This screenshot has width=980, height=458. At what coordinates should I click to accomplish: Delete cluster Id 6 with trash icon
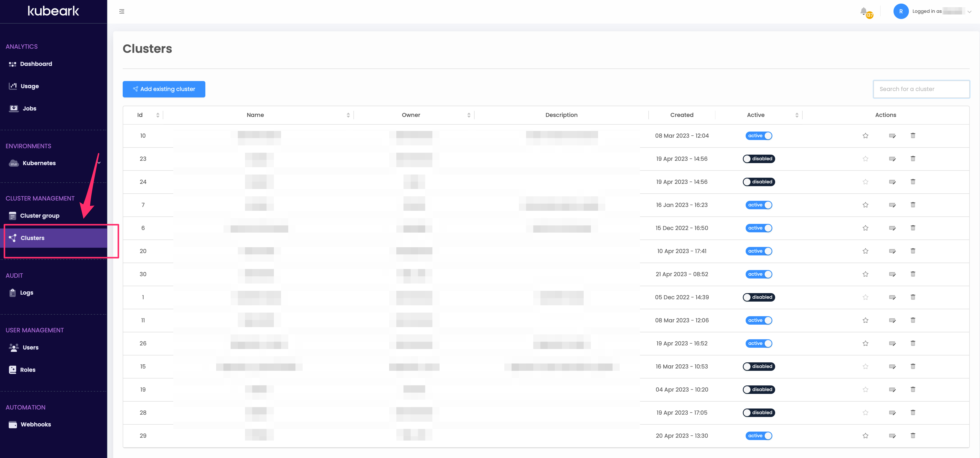pyautogui.click(x=913, y=228)
